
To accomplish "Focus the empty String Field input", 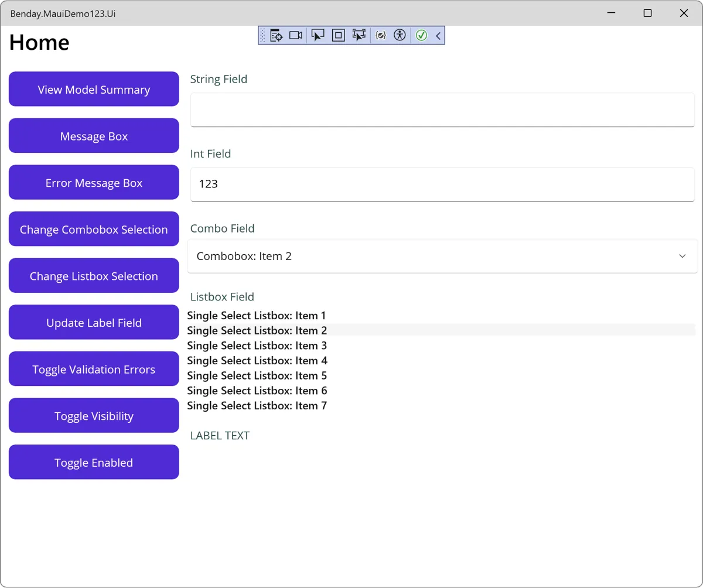I will coord(442,110).
